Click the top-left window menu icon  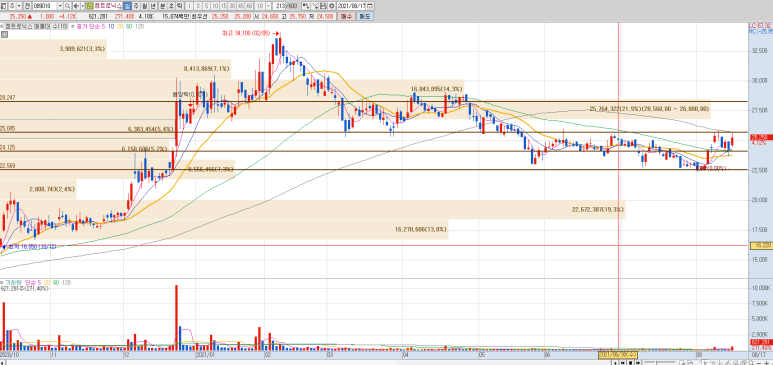pyautogui.click(x=3, y=6)
